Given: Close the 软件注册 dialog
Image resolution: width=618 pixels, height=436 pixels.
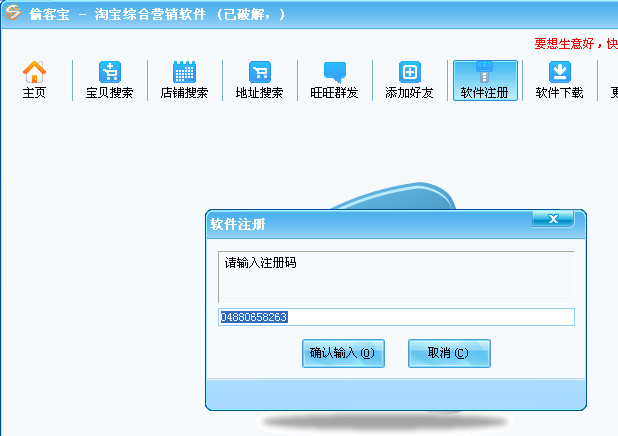Looking at the screenshot, I should point(553,219).
